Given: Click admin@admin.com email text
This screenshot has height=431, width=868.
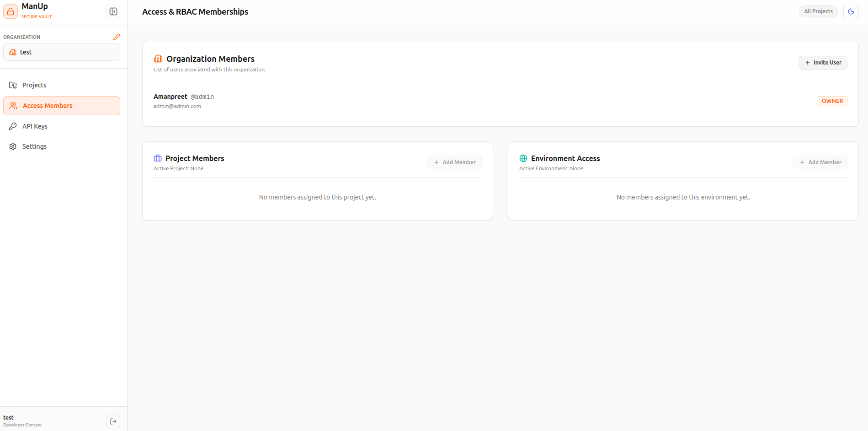Looking at the screenshot, I should pyautogui.click(x=177, y=106).
